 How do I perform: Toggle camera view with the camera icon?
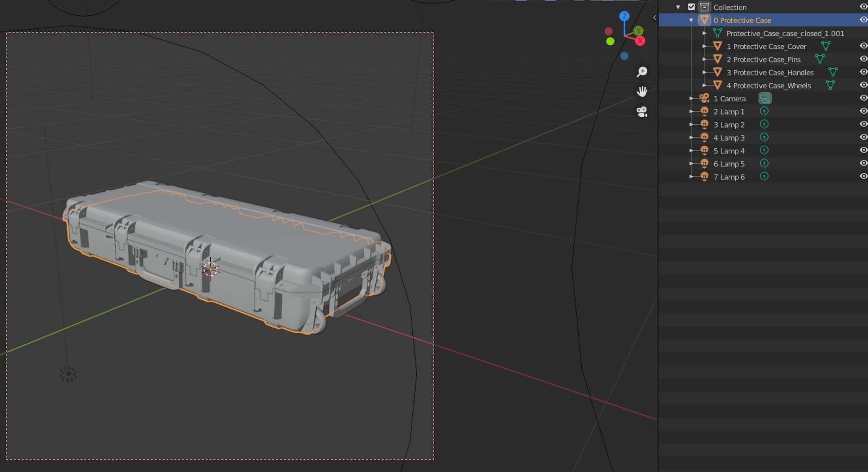[642, 112]
